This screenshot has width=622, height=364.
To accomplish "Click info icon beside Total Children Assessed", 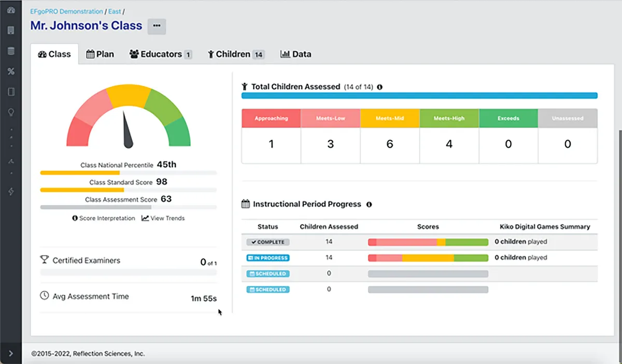I will [x=379, y=87].
